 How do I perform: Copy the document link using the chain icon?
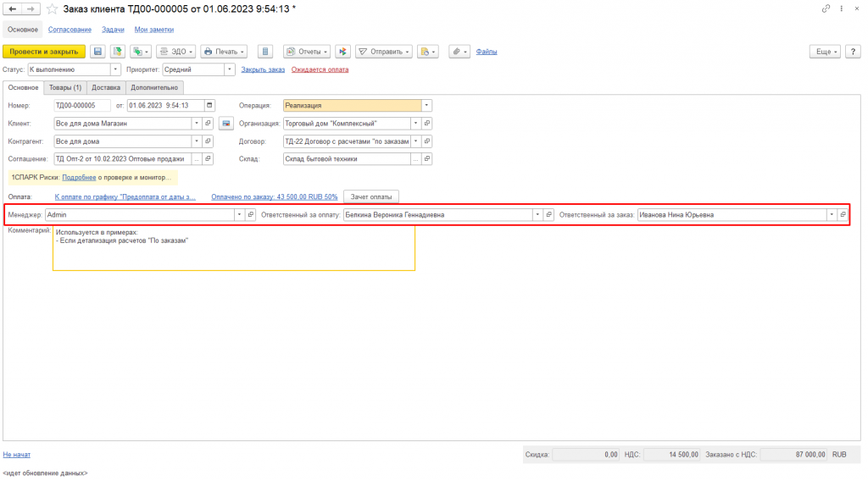click(826, 8)
